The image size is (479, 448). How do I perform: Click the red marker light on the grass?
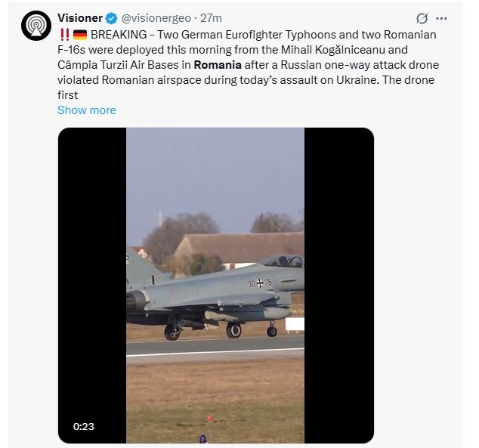click(209, 418)
